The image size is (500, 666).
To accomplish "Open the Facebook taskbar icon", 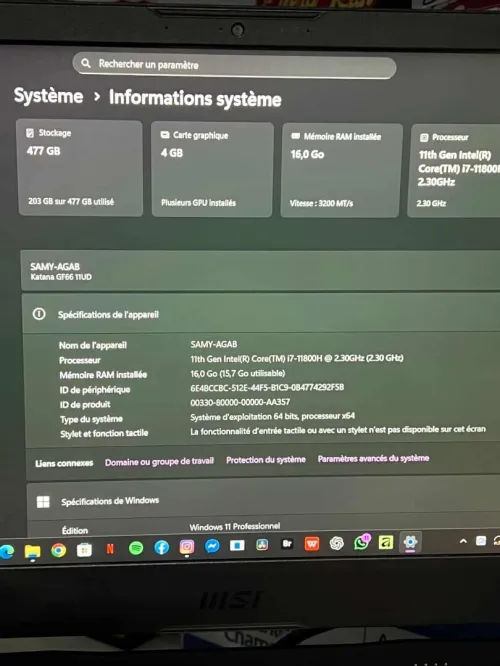I will (x=161, y=547).
